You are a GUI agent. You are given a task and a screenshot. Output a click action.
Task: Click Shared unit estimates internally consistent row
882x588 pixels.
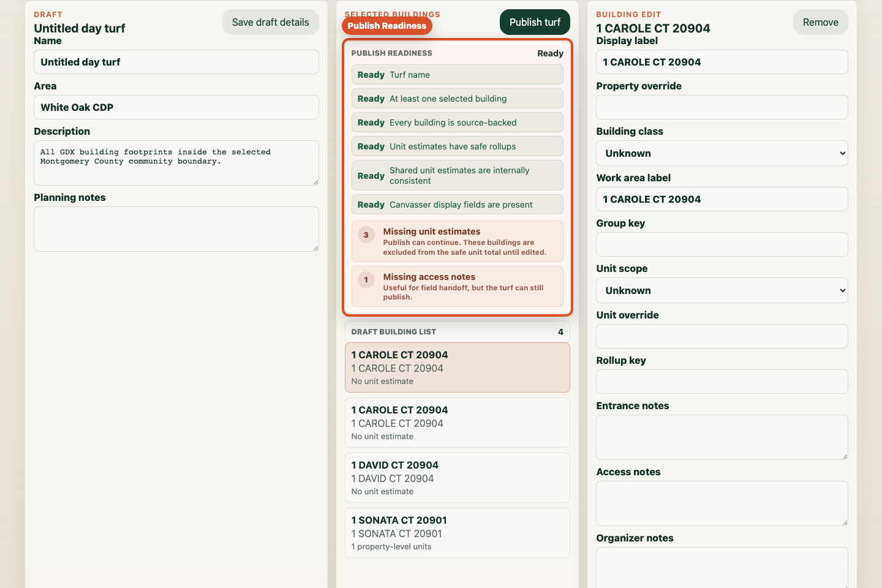[x=458, y=175]
